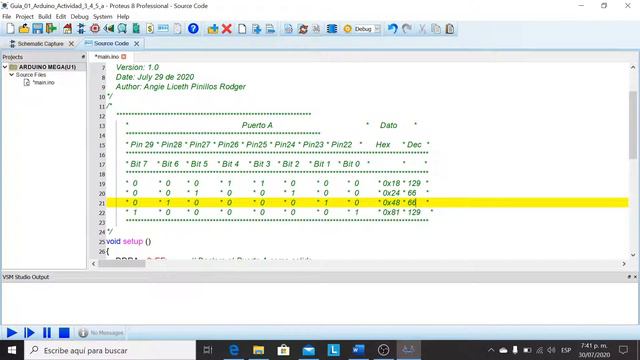Click the editor scroll up arrow
Image resolution: width=640 pixels, height=360 pixels.
[633, 67]
